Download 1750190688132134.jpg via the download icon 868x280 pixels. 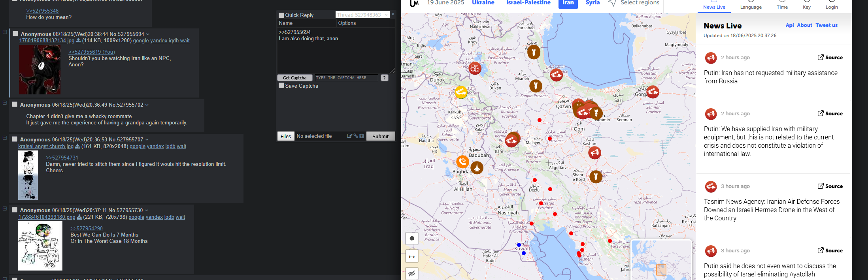coord(78,40)
